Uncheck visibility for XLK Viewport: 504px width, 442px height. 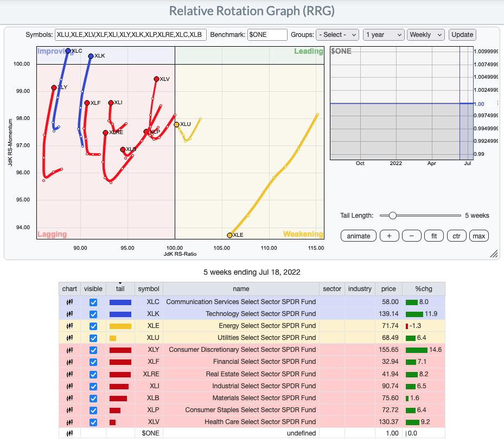(93, 314)
